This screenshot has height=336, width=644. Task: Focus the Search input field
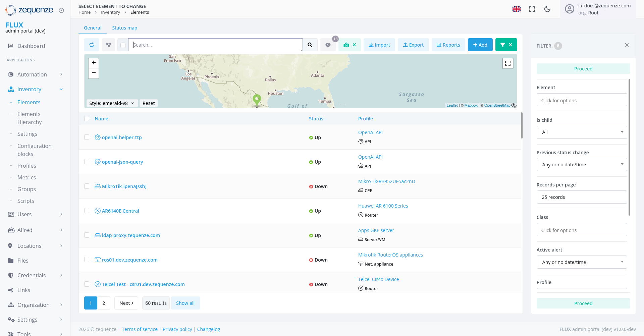(215, 45)
